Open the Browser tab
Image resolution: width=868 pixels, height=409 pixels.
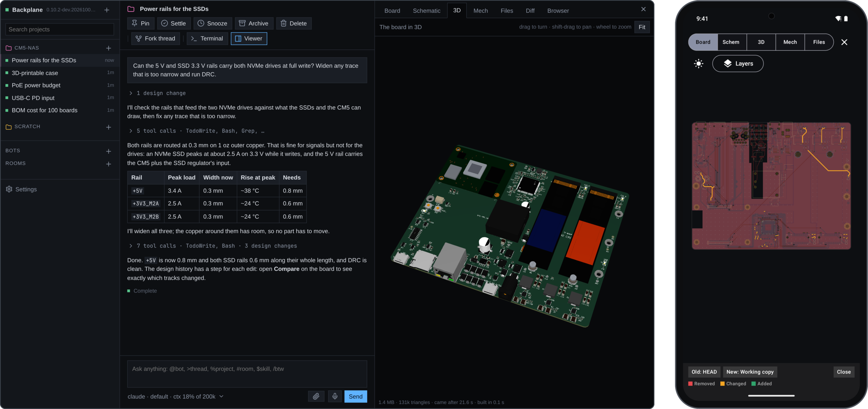(558, 11)
